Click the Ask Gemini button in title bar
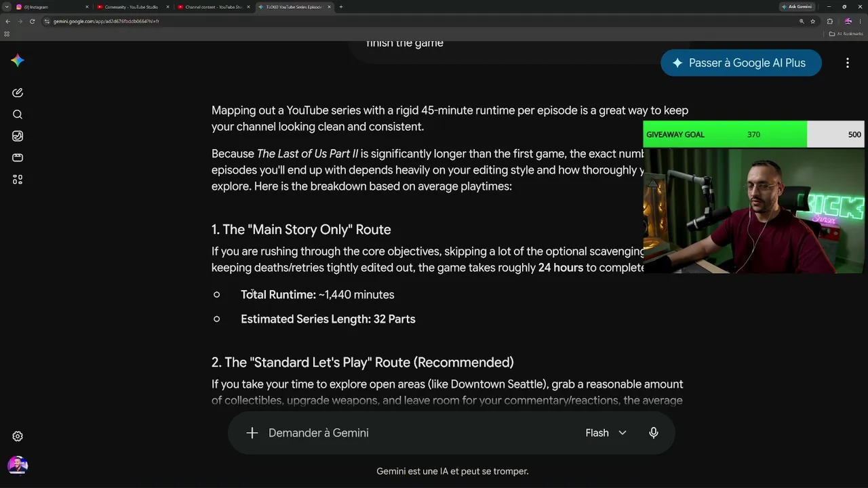868x488 pixels. tap(796, 7)
